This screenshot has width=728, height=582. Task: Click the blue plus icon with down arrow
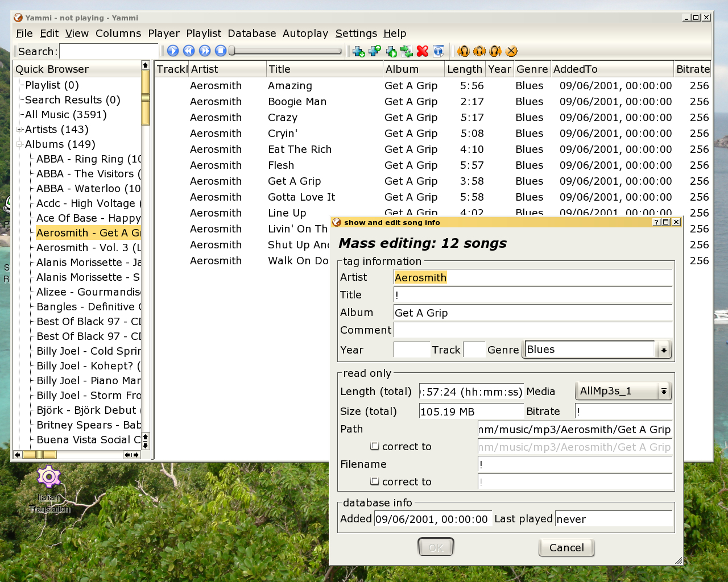(359, 51)
